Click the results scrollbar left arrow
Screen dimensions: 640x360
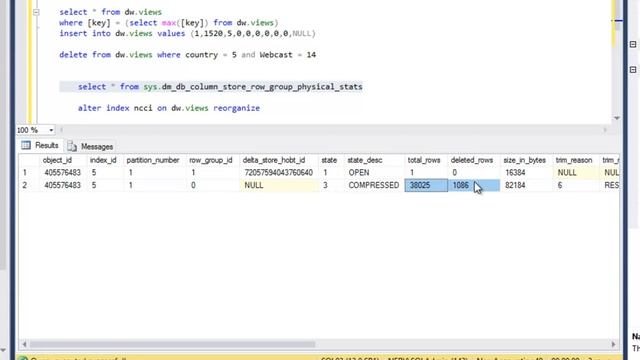click(x=24, y=344)
